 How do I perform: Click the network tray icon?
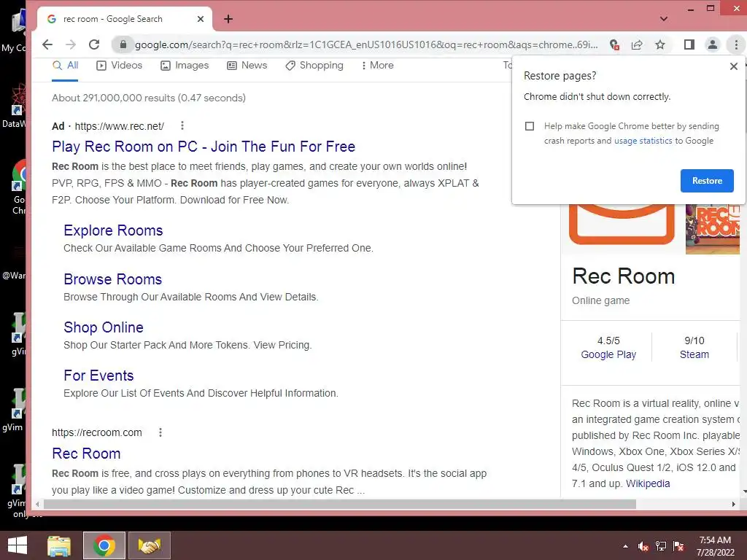661,546
